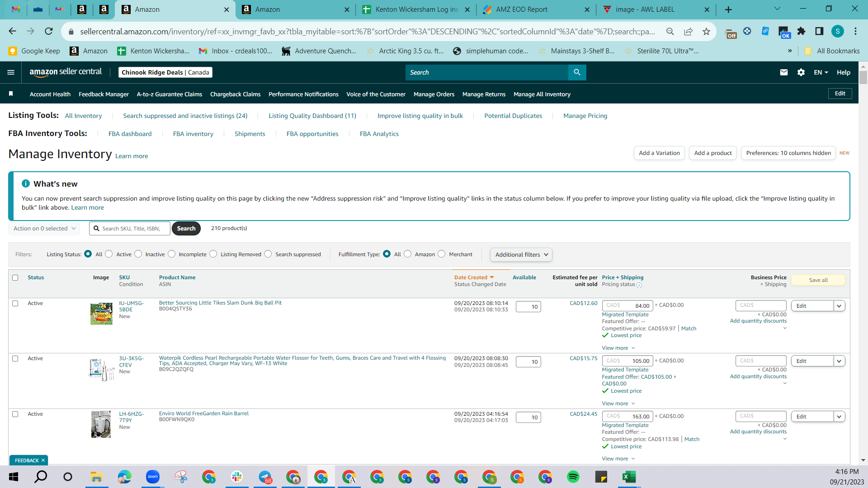
Task: Check the Enviro World Rain Barrel row checkbox
Action: tap(15, 414)
